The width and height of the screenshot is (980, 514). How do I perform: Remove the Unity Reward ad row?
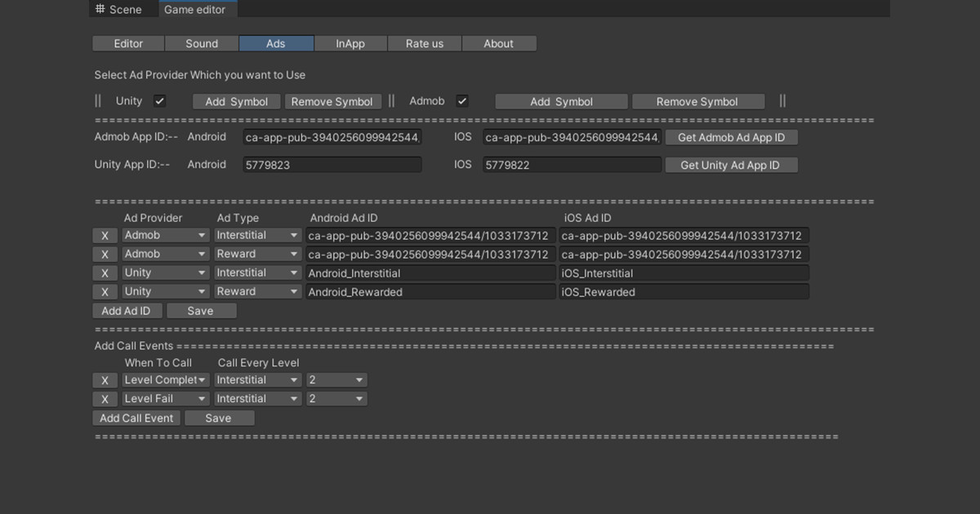105,292
